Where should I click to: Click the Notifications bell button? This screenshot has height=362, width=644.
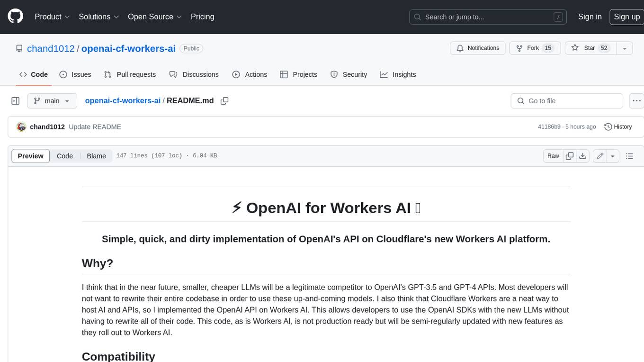click(x=478, y=48)
